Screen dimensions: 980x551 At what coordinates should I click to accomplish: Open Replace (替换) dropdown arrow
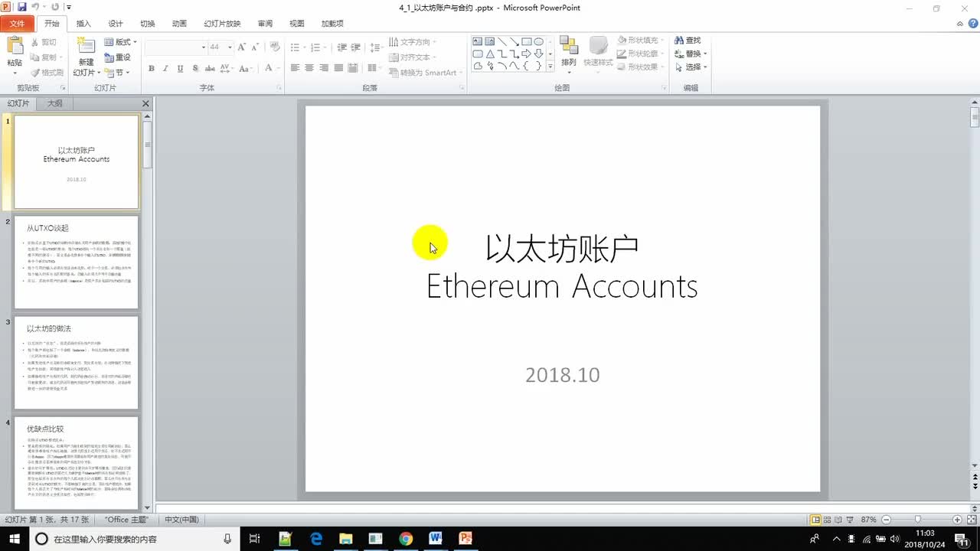[704, 54]
